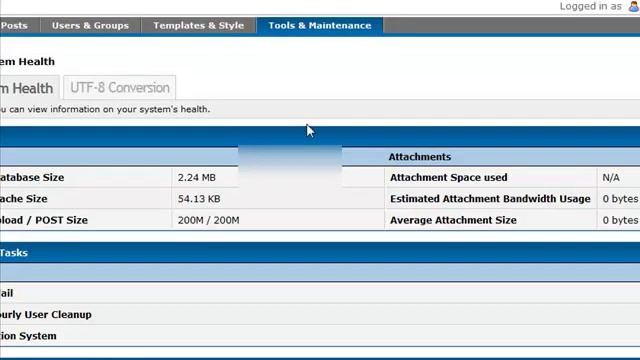The image size is (640, 360).
Task: Select the System Health sub-tab
Action: (29, 88)
